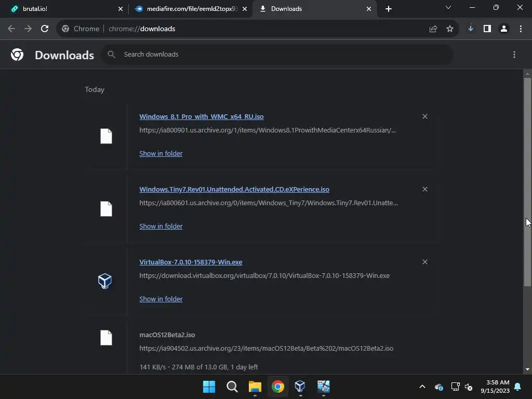Open the Chrome three-dot menu
Screen dimensions: 532x399
coord(521,29)
